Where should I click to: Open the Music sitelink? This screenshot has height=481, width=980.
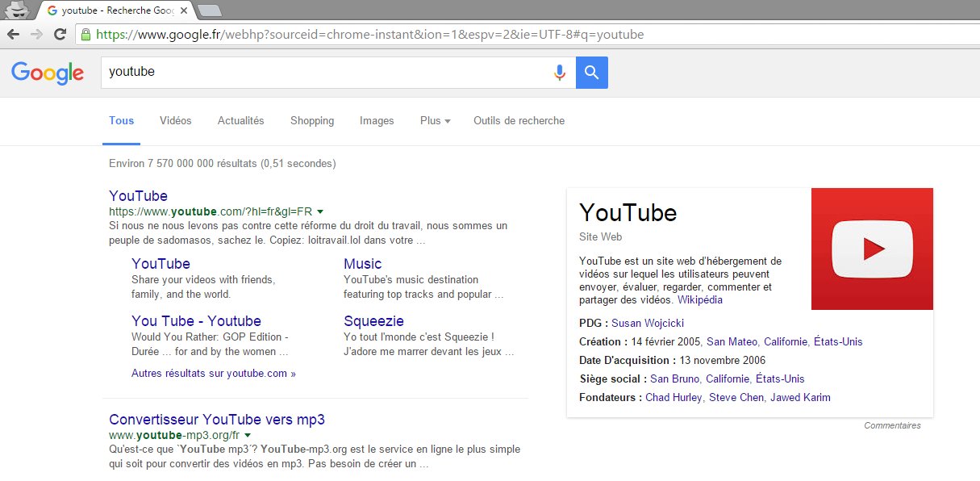click(362, 264)
